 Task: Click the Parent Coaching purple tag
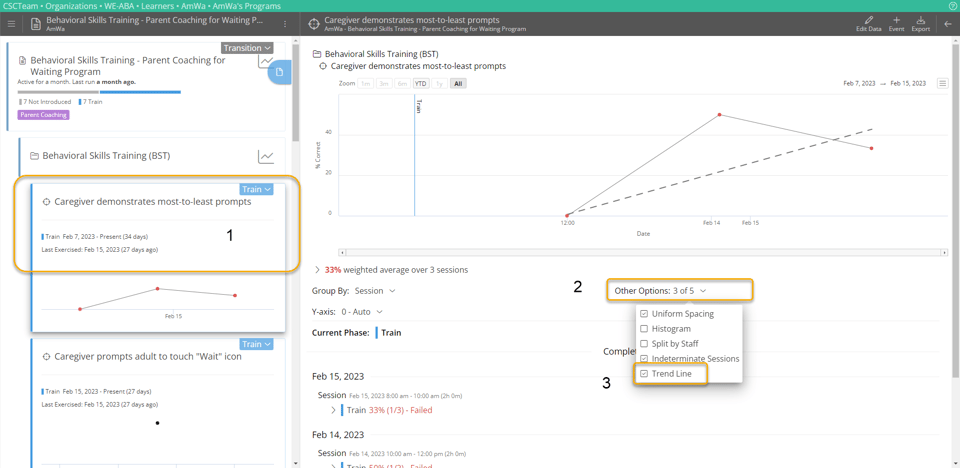click(43, 115)
